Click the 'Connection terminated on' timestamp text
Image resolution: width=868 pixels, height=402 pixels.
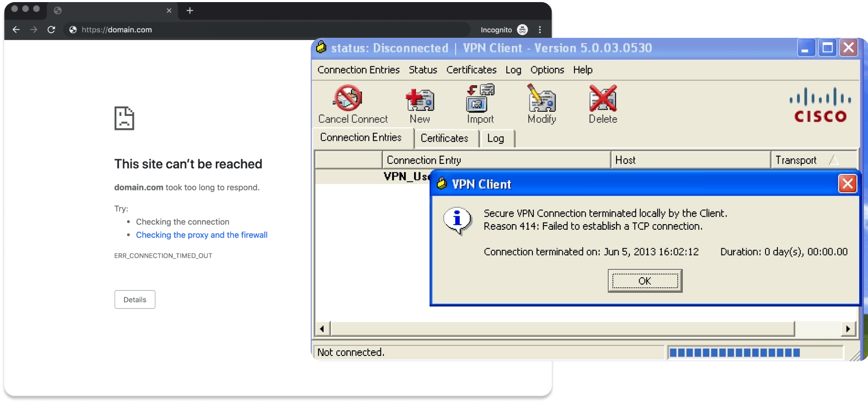point(591,252)
